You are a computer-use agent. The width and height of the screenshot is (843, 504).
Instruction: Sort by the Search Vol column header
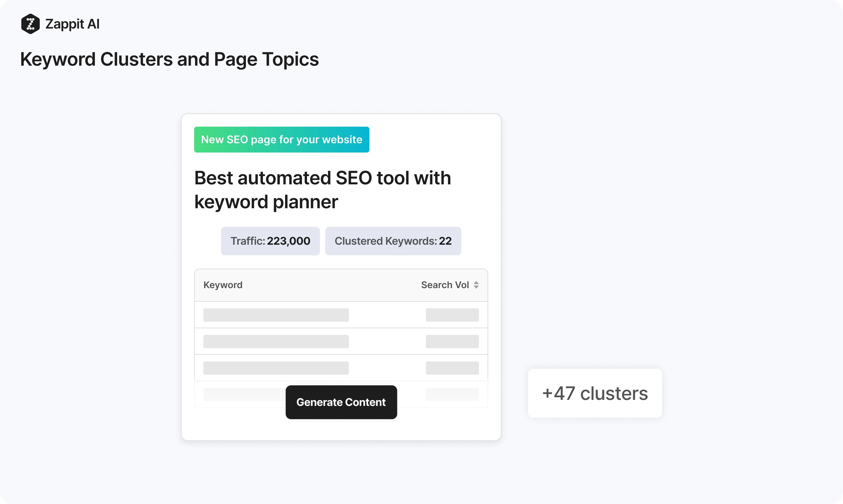point(445,285)
